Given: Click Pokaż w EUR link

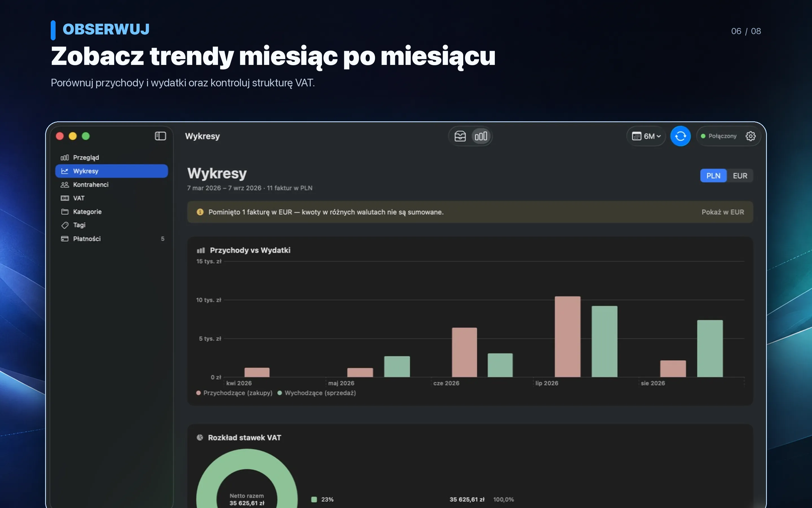Looking at the screenshot, I should [723, 212].
